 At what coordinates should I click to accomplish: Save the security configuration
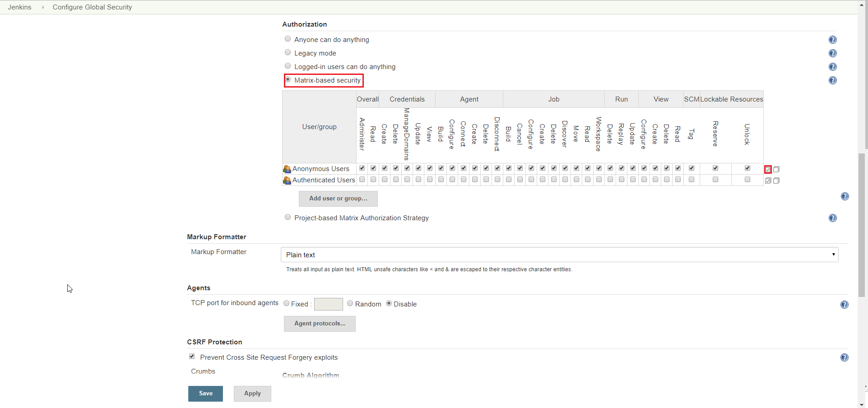tap(205, 394)
